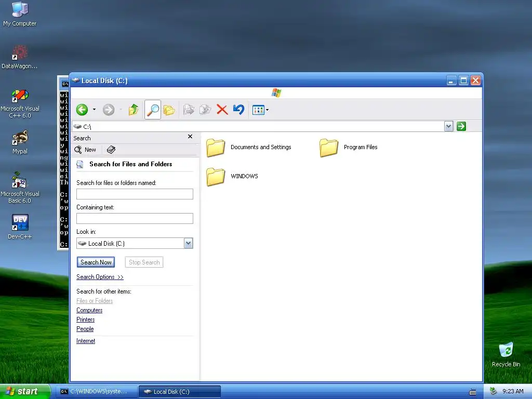
Task: Toggle the Search magnifier toolbar button
Action: pyautogui.click(x=153, y=110)
